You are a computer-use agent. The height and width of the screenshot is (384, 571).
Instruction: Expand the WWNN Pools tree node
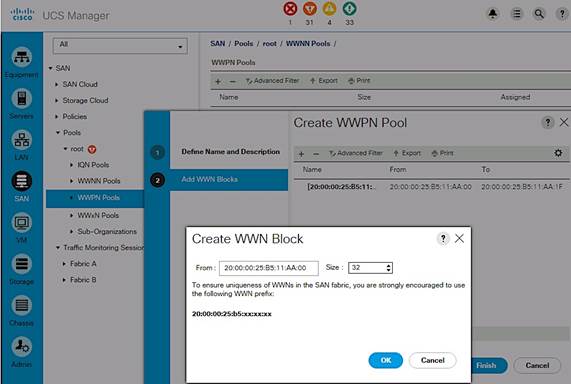[x=72, y=181]
